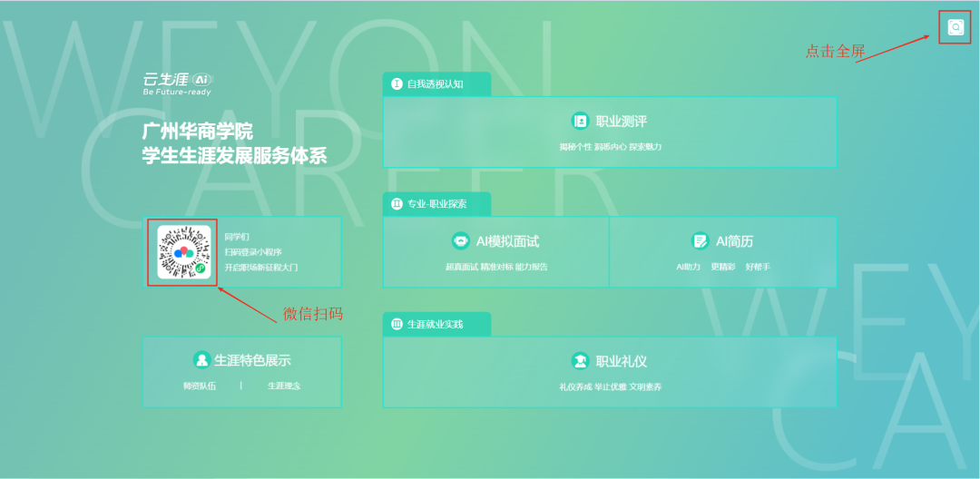The width and height of the screenshot is (980, 479).
Task: Open the AI模拟面试 card
Action: click(x=495, y=251)
